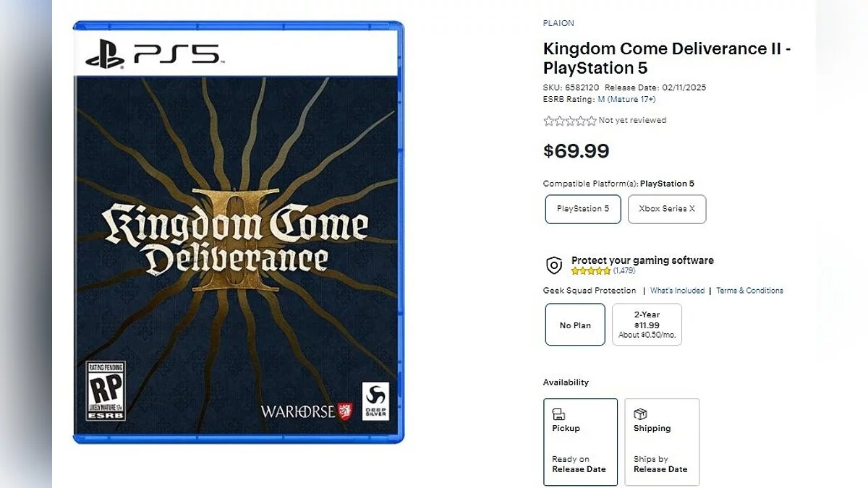Image resolution: width=868 pixels, height=488 pixels.
Task: Click the shipping box icon
Action: coord(640,414)
